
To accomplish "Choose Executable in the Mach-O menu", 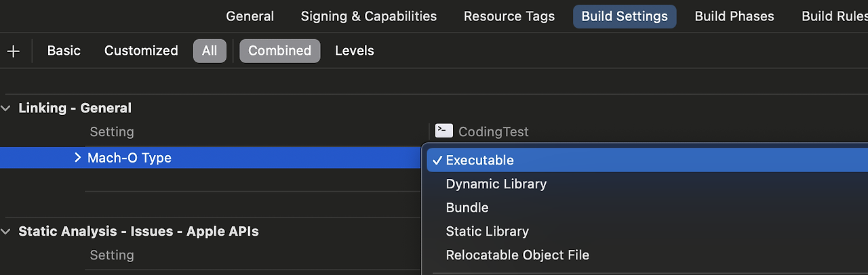I will click(480, 161).
